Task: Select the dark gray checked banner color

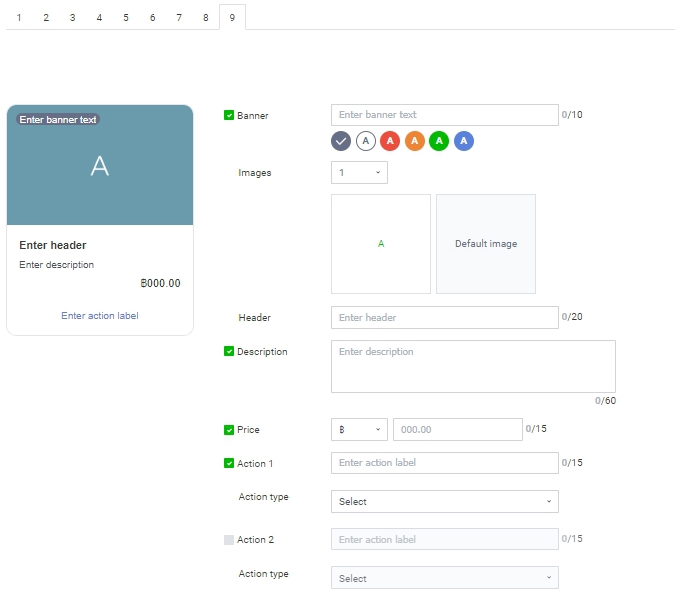Action: coord(341,141)
